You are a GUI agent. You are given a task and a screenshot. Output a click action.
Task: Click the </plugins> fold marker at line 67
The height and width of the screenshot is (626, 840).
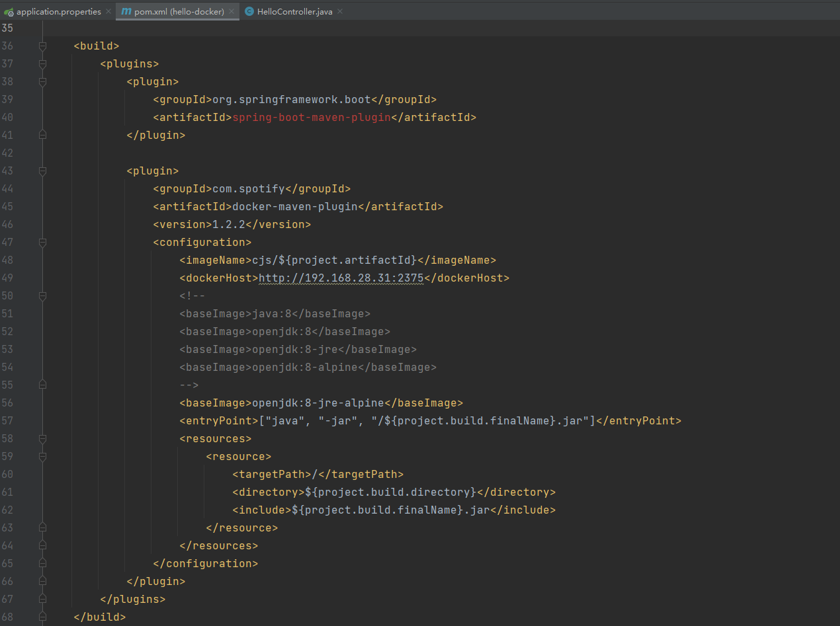pyautogui.click(x=43, y=600)
